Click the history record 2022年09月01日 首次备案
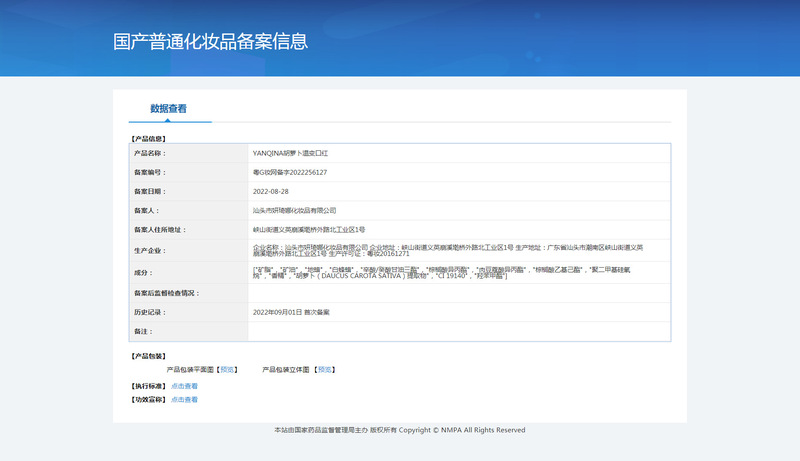This screenshot has height=461, width=800. point(291,312)
